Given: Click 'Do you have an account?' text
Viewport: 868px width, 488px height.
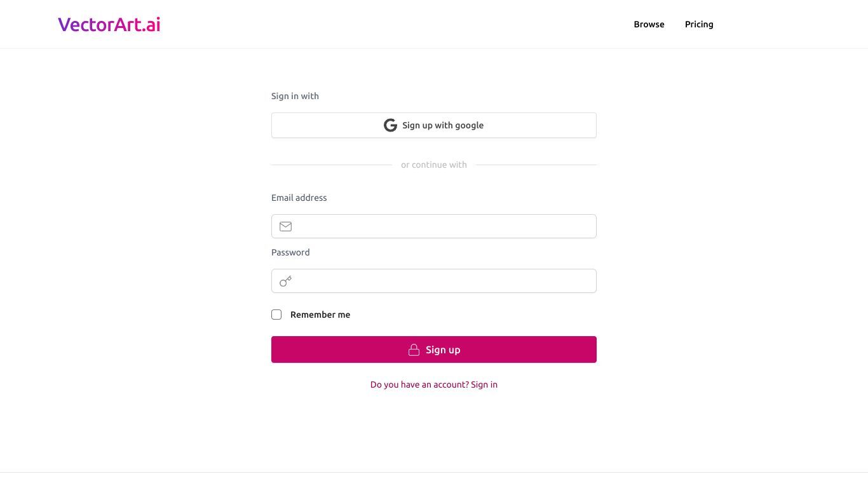Looking at the screenshot, I should (419, 384).
